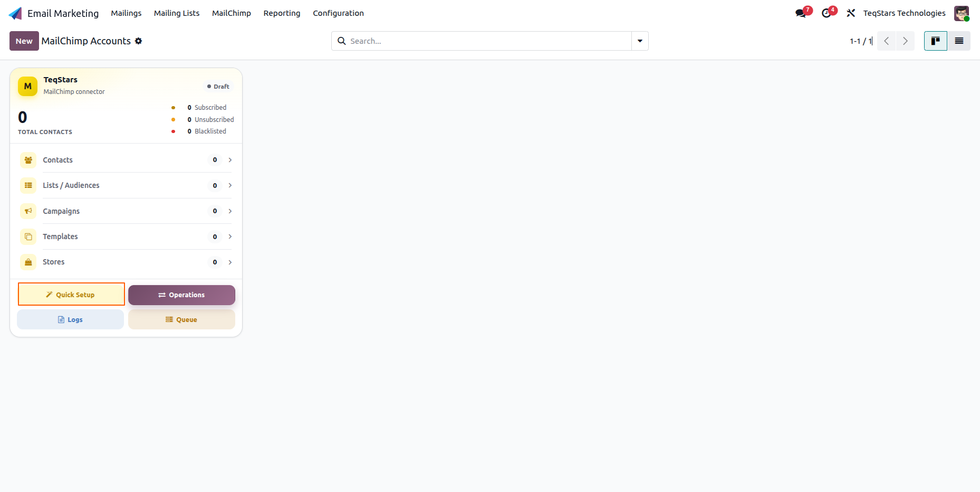The image size is (980, 492).
Task: Click the Campaigns megaphone icon
Action: (x=28, y=211)
